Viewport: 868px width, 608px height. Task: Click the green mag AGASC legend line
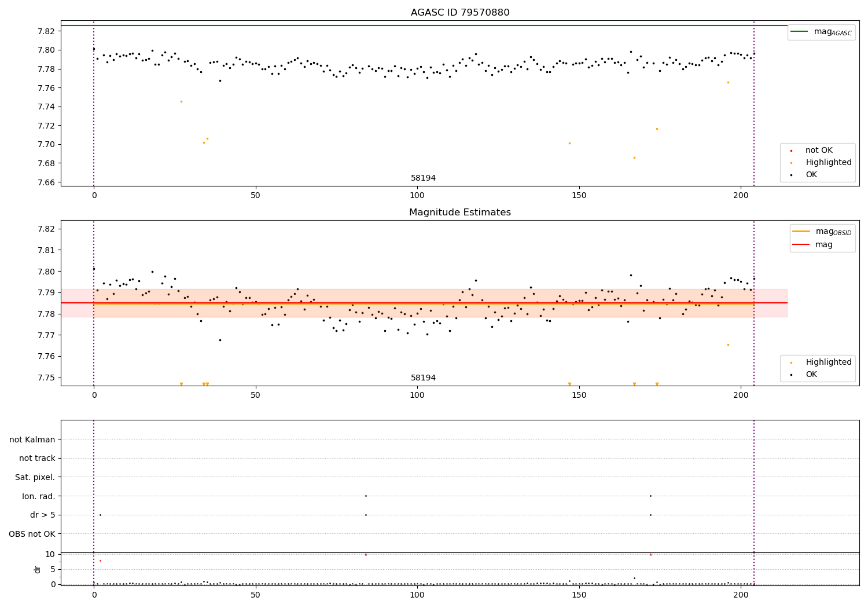point(800,31)
